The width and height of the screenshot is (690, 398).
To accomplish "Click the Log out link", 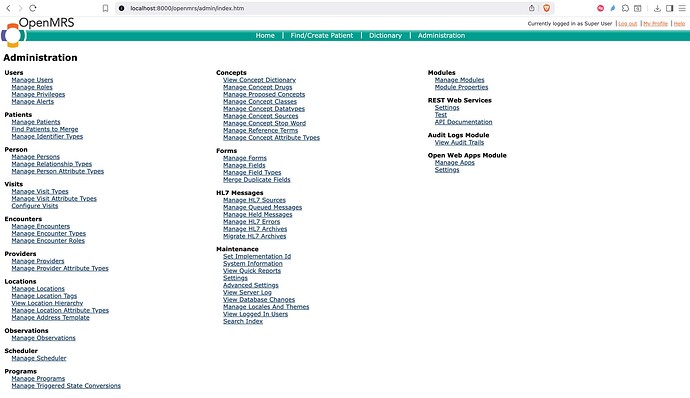I will pyautogui.click(x=628, y=24).
